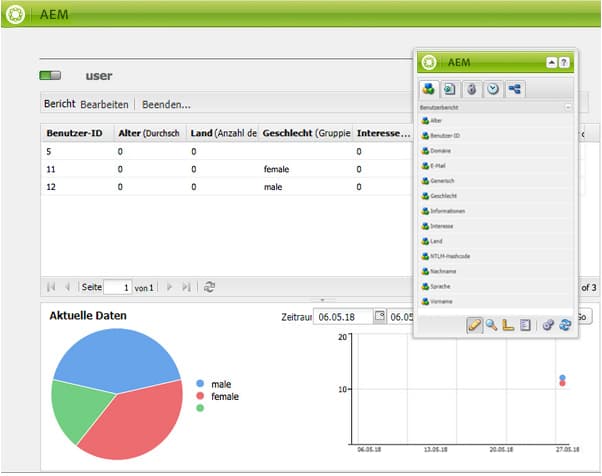This screenshot has height=476, width=602.
Task: Click the AEM logo in the sidekick header
Action: coord(429,62)
